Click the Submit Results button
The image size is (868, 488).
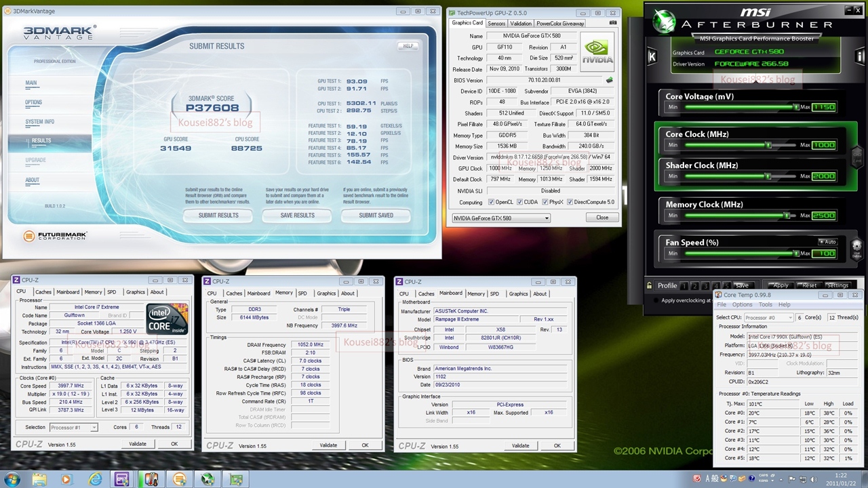pyautogui.click(x=218, y=216)
